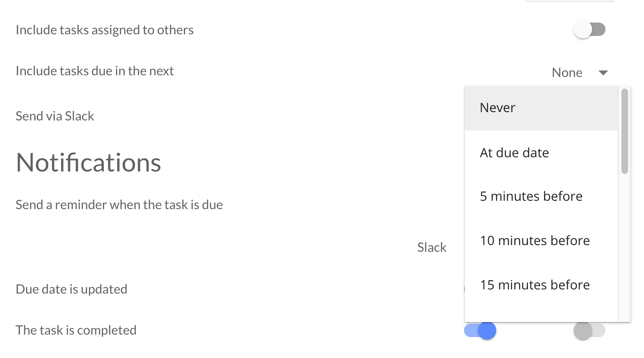
Task: Click Send a reminder when task is due
Action: 119,205
